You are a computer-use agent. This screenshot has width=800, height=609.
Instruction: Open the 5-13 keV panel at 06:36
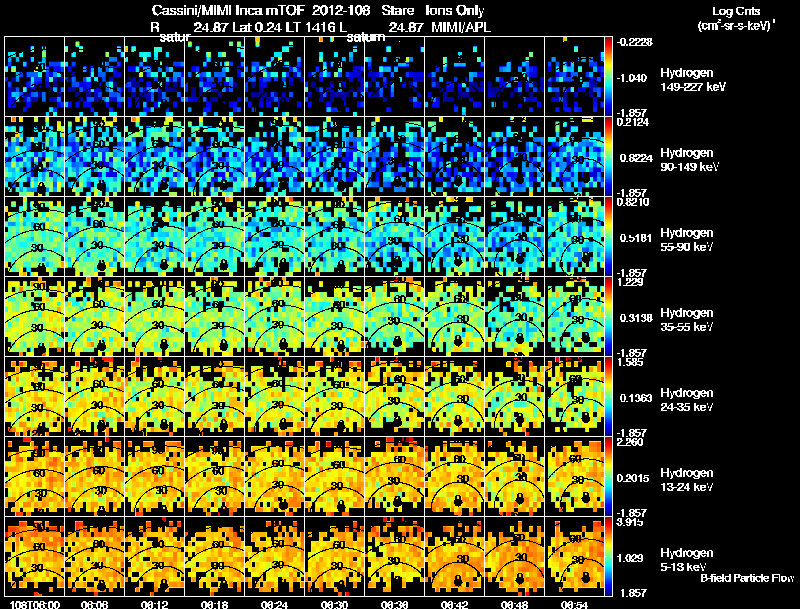point(394,556)
